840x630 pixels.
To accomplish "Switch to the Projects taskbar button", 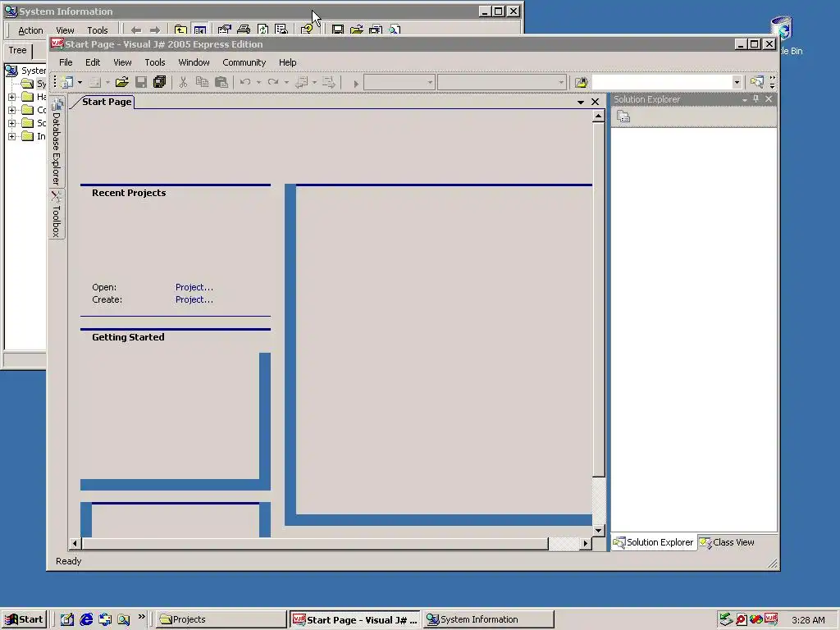I will click(x=221, y=619).
